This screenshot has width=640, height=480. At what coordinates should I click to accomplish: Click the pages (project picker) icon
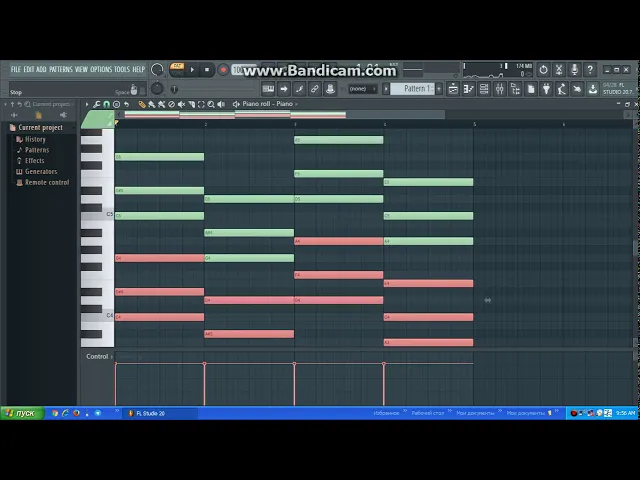[x=531, y=89]
